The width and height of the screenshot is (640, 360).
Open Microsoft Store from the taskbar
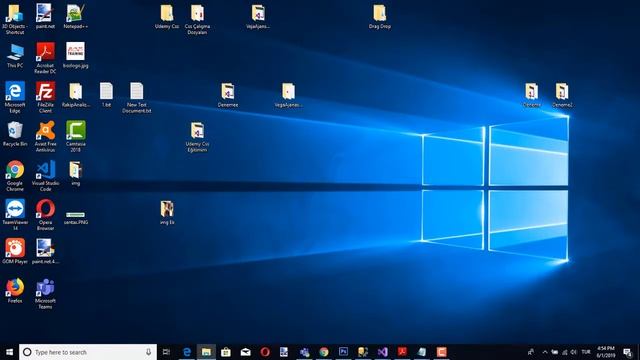click(226, 352)
